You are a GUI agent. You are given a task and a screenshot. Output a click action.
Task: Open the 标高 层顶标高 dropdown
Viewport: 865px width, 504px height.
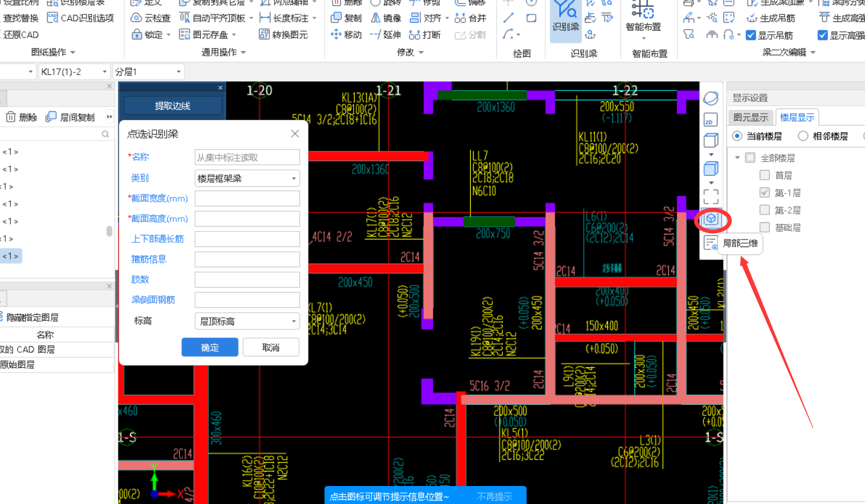pos(247,321)
